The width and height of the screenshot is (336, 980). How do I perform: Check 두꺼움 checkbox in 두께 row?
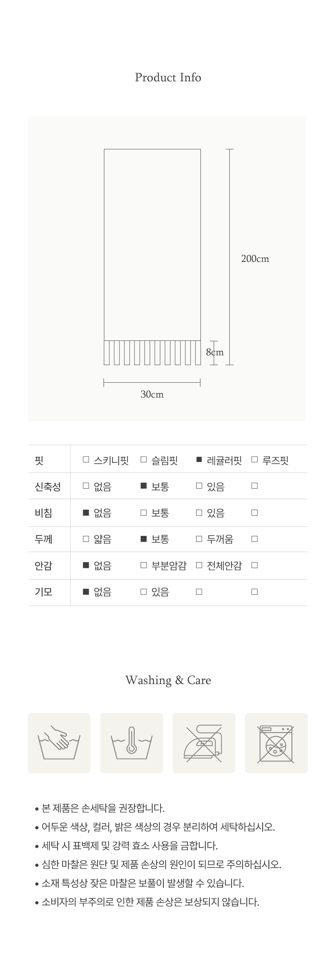pos(199,539)
